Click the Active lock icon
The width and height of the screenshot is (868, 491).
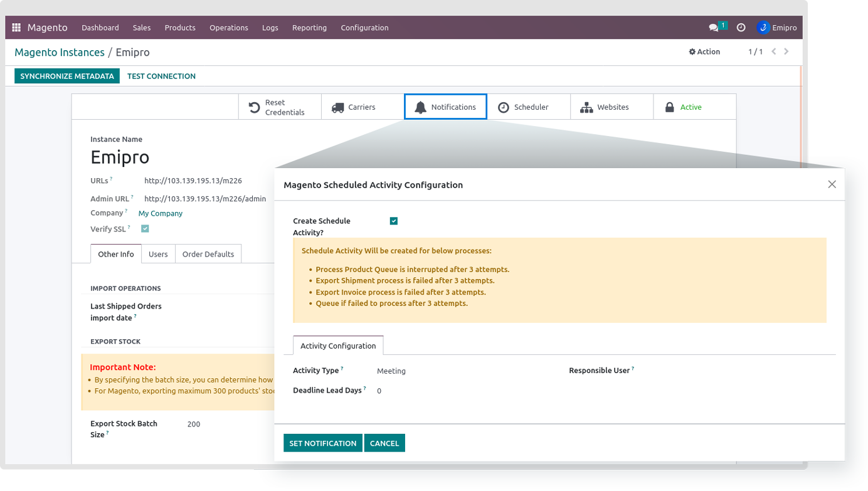click(670, 107)
